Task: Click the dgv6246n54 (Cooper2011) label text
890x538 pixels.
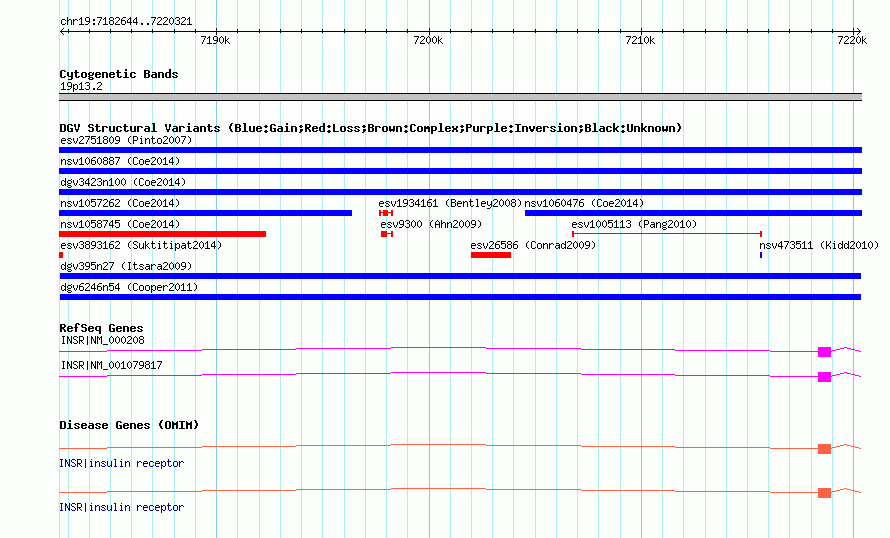Action: [129, 287]
